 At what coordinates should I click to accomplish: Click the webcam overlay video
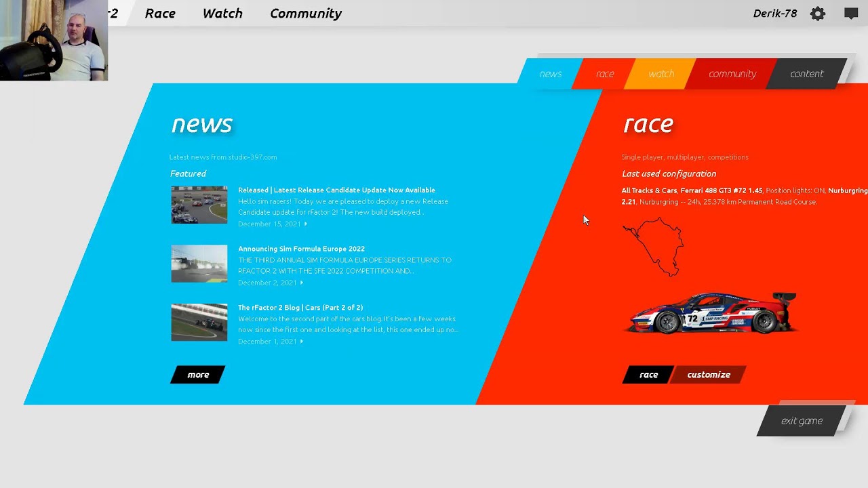[x=54, y=41]
